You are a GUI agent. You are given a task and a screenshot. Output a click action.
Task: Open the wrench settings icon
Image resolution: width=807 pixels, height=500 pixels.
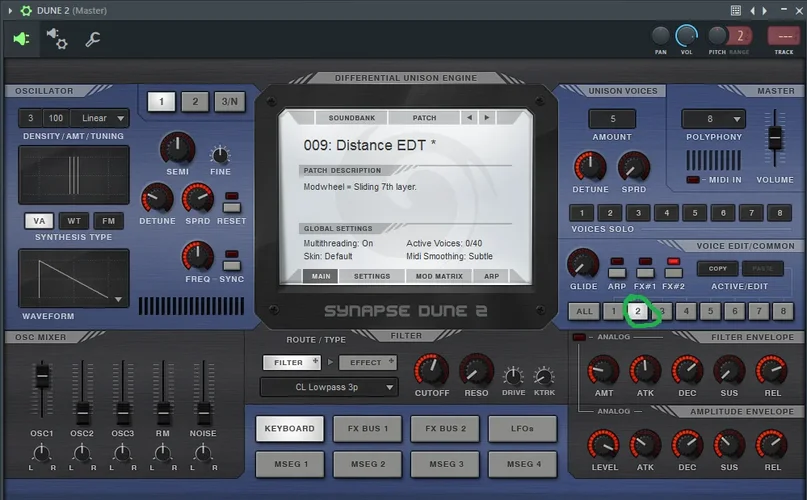pyautogui.click(x=92, y=40)
